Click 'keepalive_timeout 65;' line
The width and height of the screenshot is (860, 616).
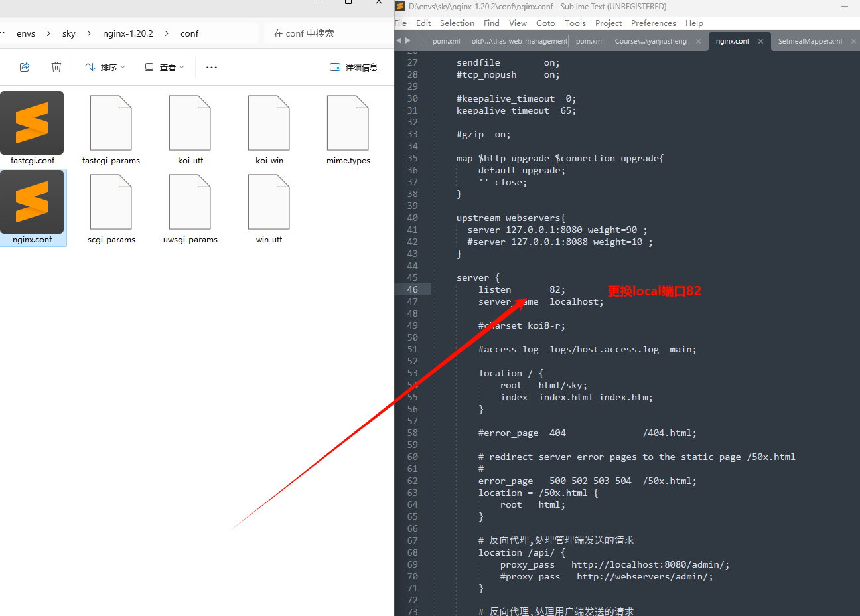pos(516,110)
